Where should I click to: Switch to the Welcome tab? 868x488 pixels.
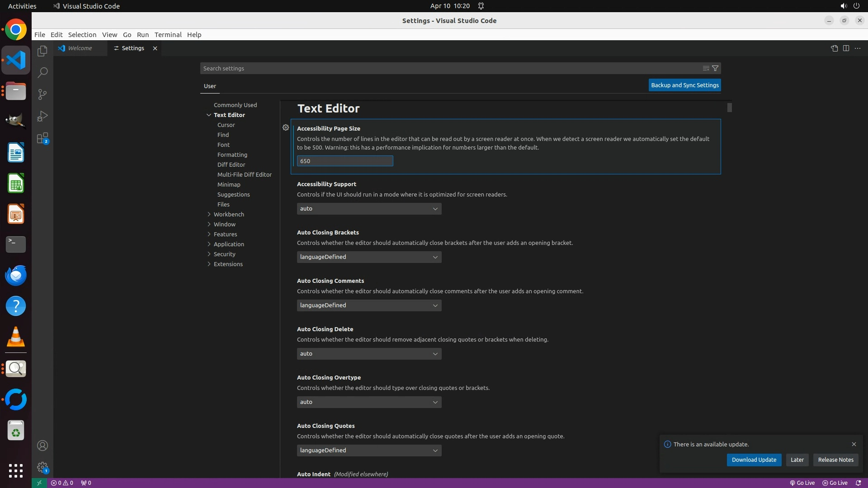pyautogui.click(x=80, y=48)
